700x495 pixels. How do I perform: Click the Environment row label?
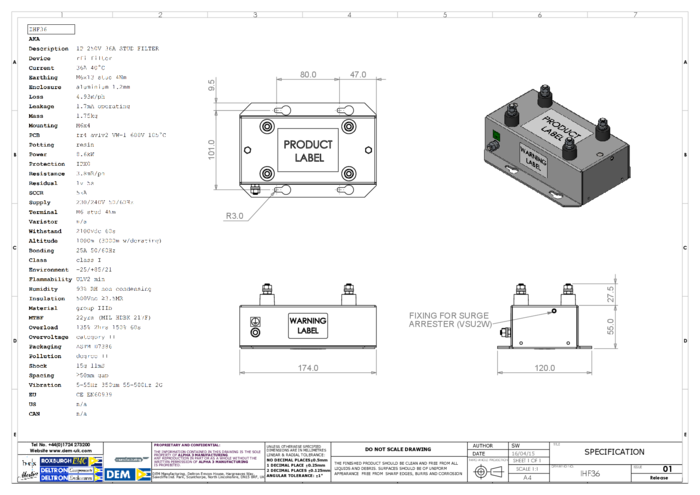pos(49,270)
